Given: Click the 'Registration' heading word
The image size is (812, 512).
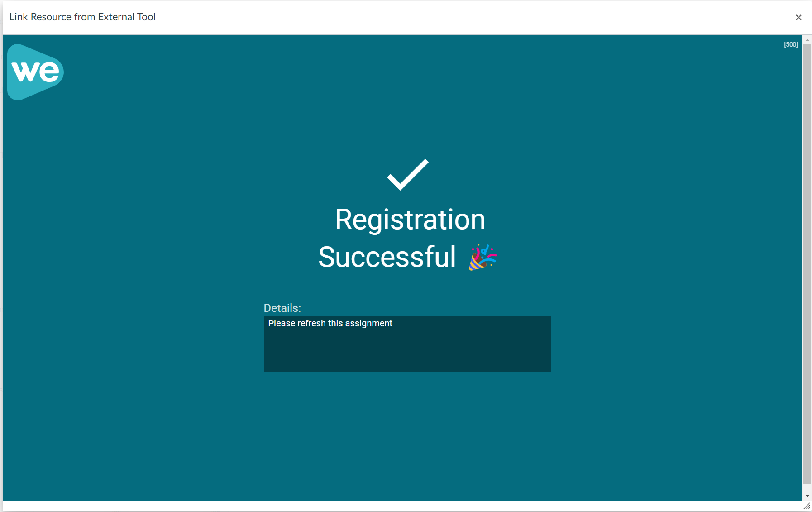Looking at the screenshot, I should [x=410, y=220].
